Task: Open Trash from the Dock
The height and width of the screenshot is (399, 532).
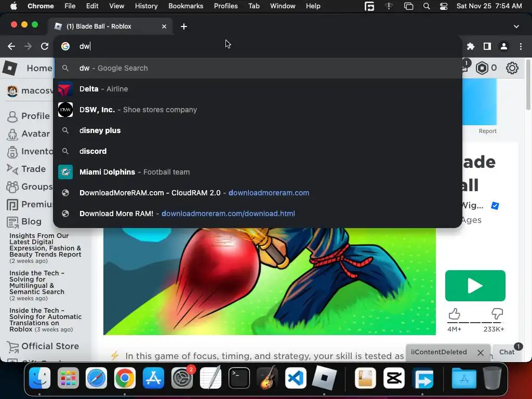Action: point(492,378)
